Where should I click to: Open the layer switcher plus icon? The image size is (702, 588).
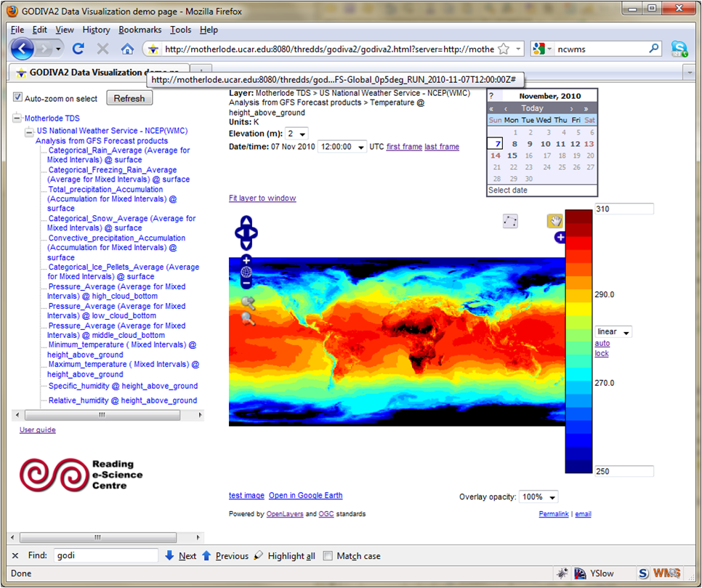560,238
